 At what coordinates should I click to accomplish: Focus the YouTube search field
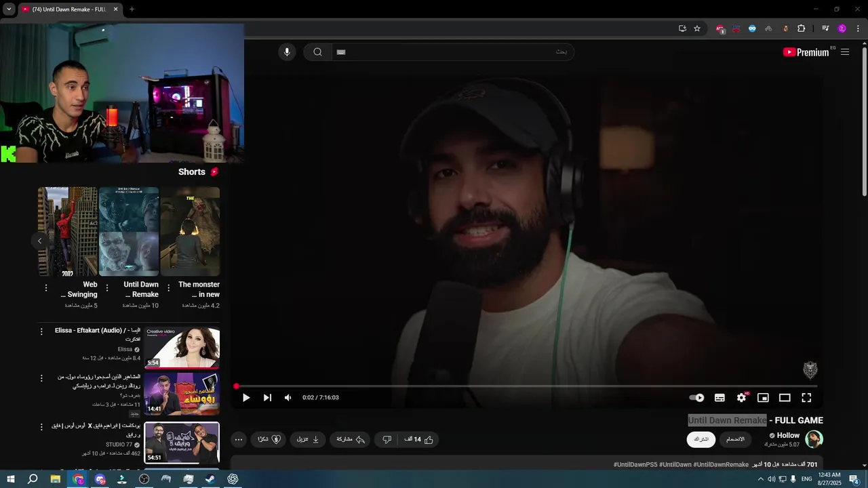tap(452, 52)
